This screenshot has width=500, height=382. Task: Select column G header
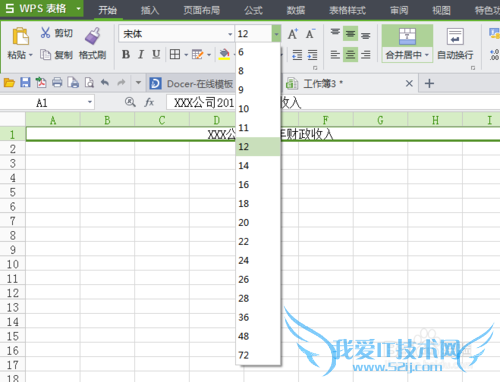click(380, 120)
